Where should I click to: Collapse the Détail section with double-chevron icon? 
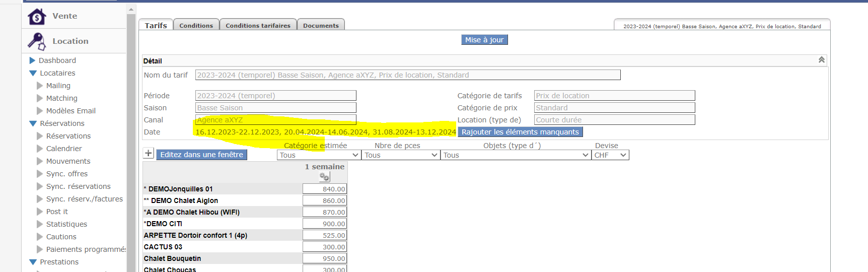(x=821, y=60)
